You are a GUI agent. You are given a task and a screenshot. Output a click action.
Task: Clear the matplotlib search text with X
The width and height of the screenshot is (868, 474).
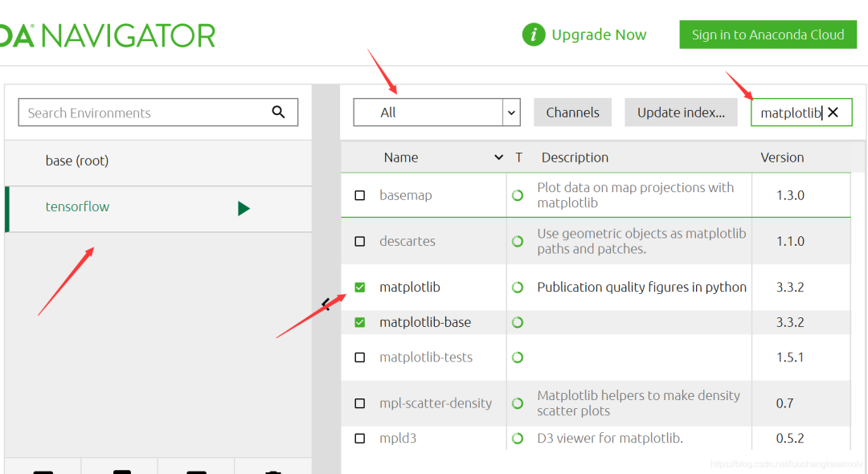click(x=833, y=112)
